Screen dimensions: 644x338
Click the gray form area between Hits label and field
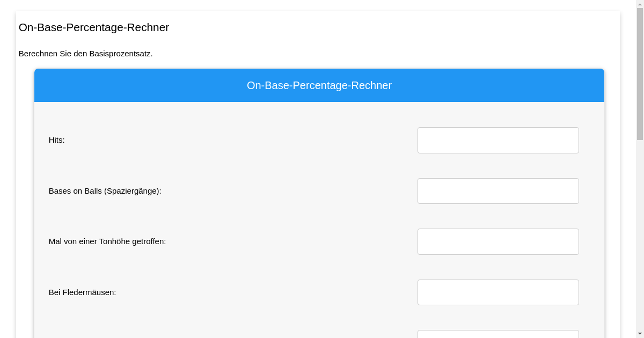pyautogui.click(x=241, y=140)
